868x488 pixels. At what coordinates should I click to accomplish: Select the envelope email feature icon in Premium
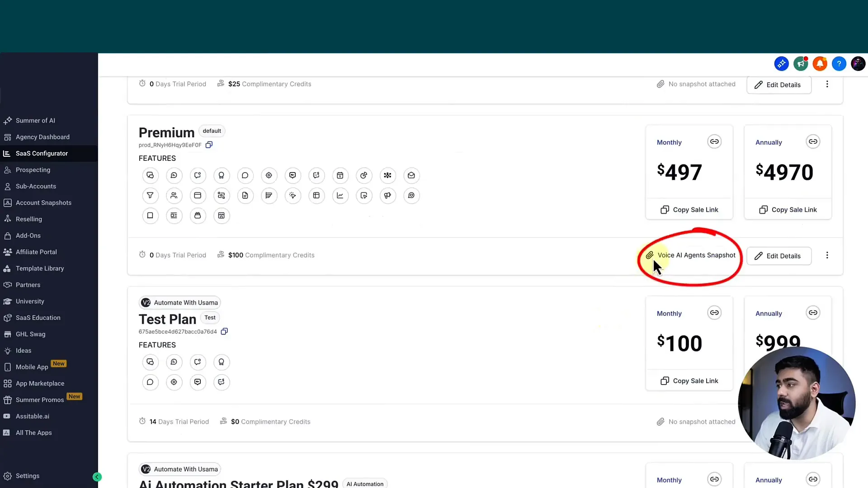[411, 175]
